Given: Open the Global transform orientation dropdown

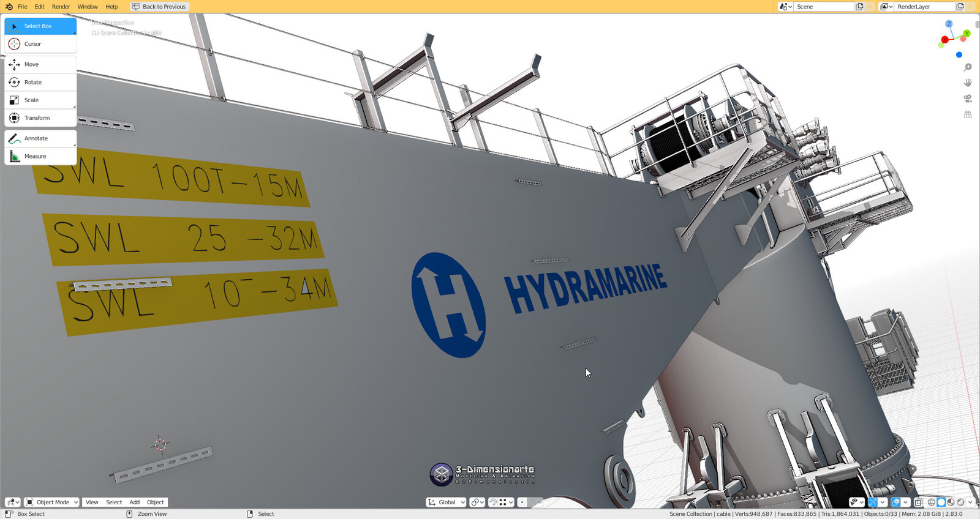Looking at the screenshot, I should (446, 502).
